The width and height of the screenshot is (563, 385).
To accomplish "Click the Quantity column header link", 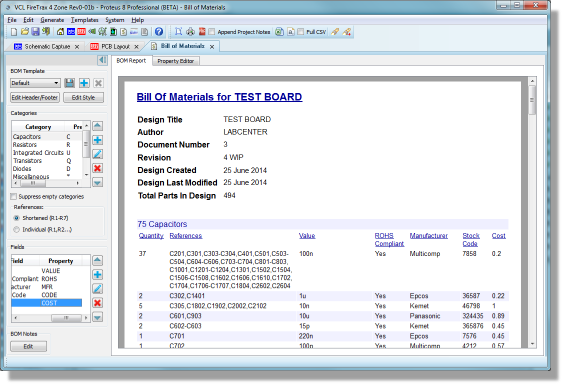I will pos(151,236).
